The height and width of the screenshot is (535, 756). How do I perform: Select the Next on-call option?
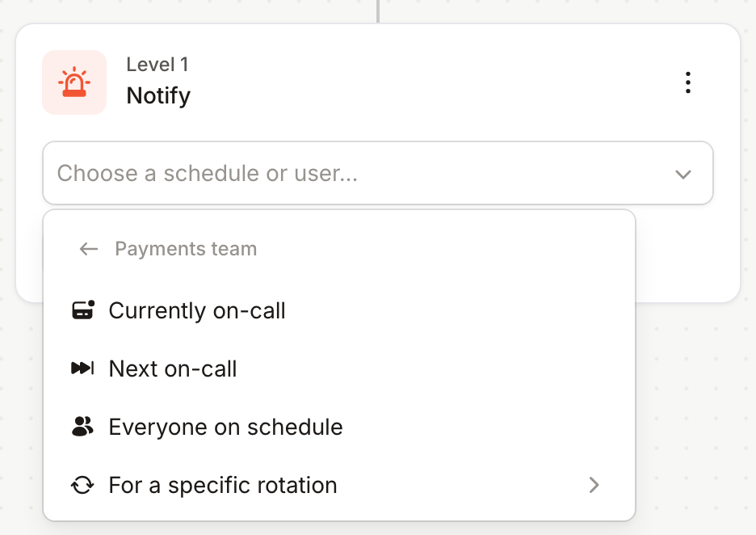339,369
